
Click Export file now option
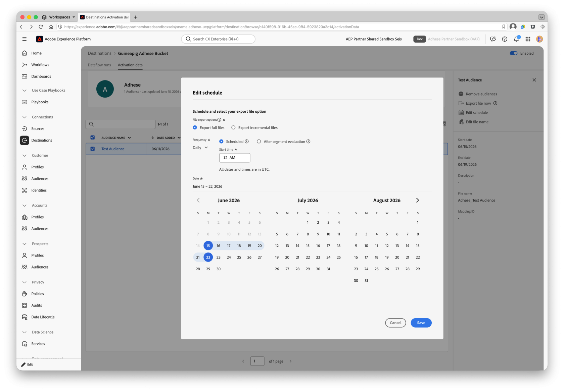click(478, 103)
